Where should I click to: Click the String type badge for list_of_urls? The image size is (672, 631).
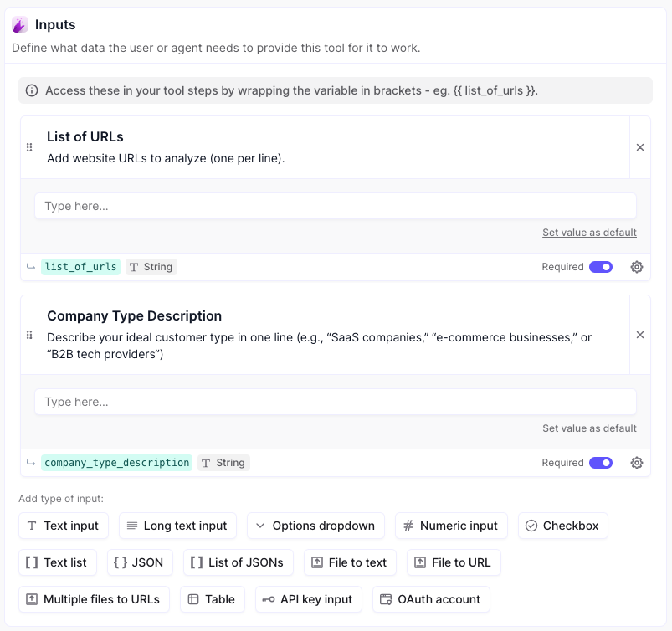(x=151, y=267)
